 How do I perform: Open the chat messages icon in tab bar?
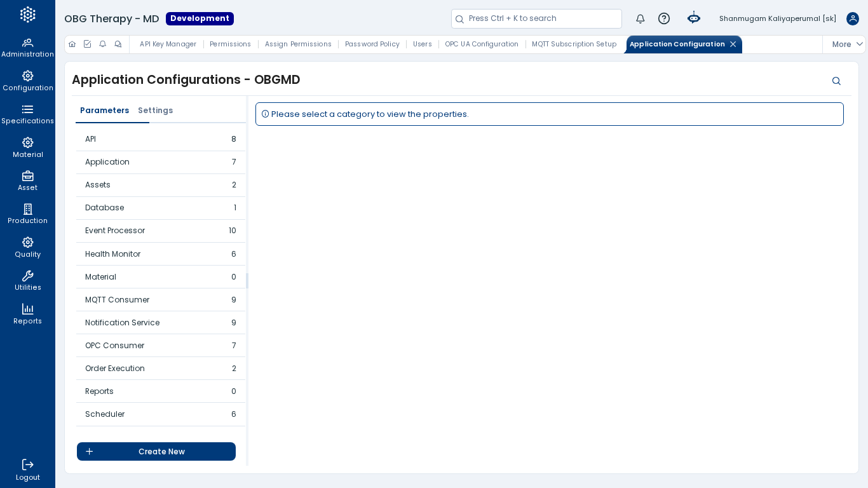[118, 44]
